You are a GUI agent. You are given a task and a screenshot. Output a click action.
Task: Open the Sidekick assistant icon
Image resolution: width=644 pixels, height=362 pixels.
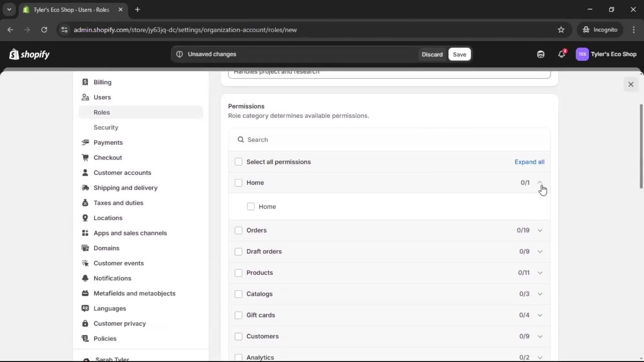pos(540,54)
